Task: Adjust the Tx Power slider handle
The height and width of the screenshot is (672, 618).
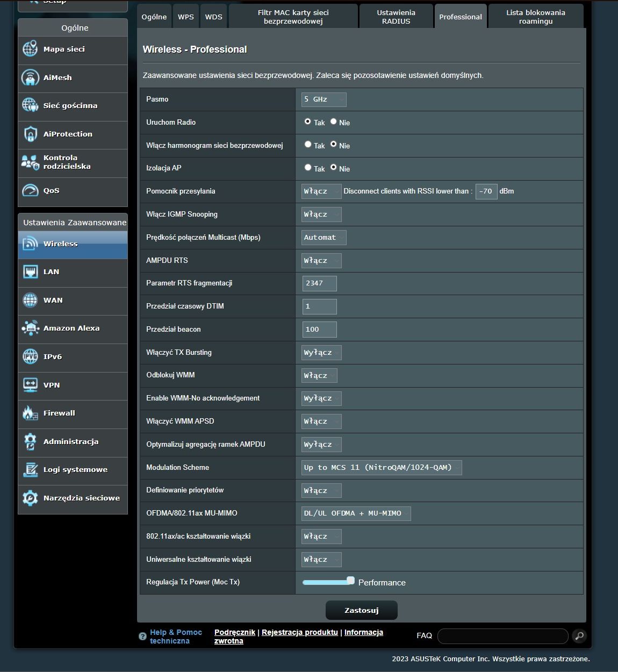Action: click(x=350, y=581)
